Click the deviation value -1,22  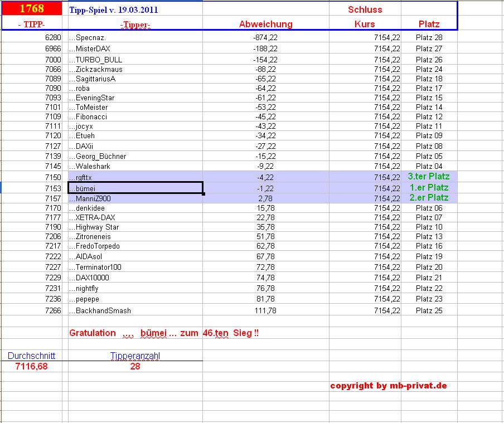pos(265,188)
